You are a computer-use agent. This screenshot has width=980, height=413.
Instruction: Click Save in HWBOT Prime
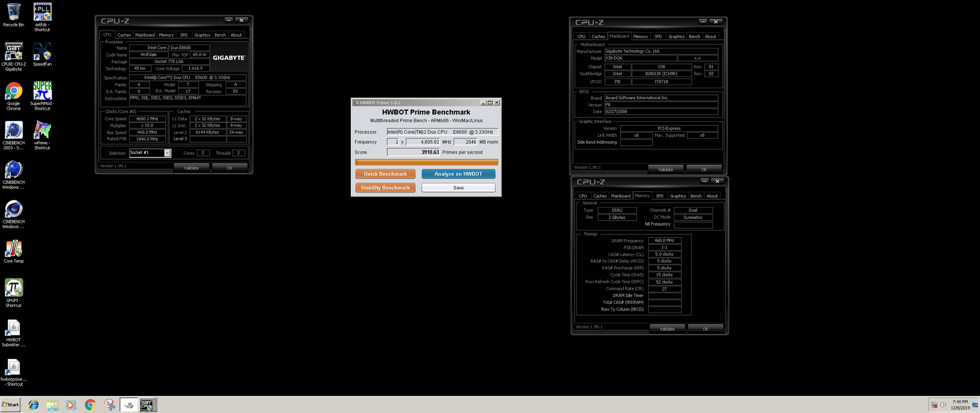pos(458,188)
